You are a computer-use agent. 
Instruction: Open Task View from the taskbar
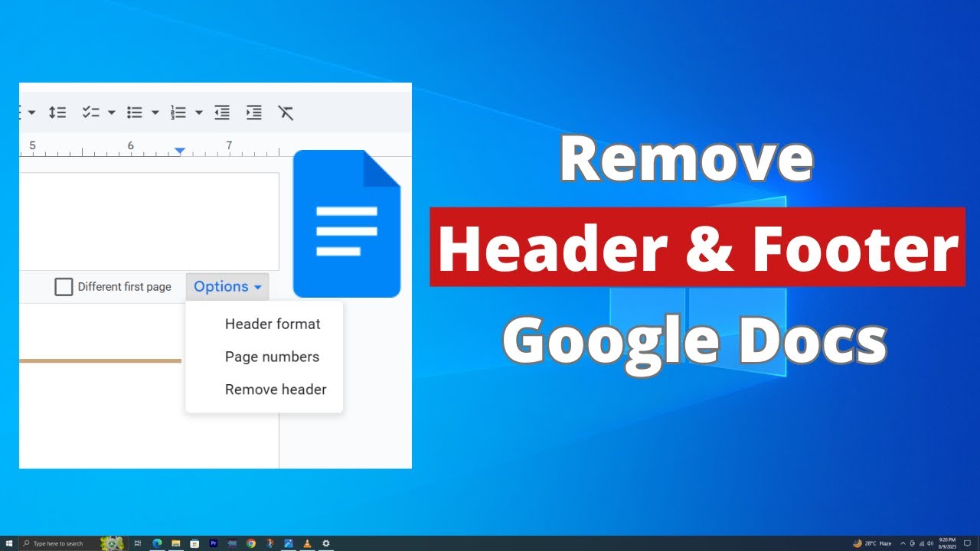138,543
